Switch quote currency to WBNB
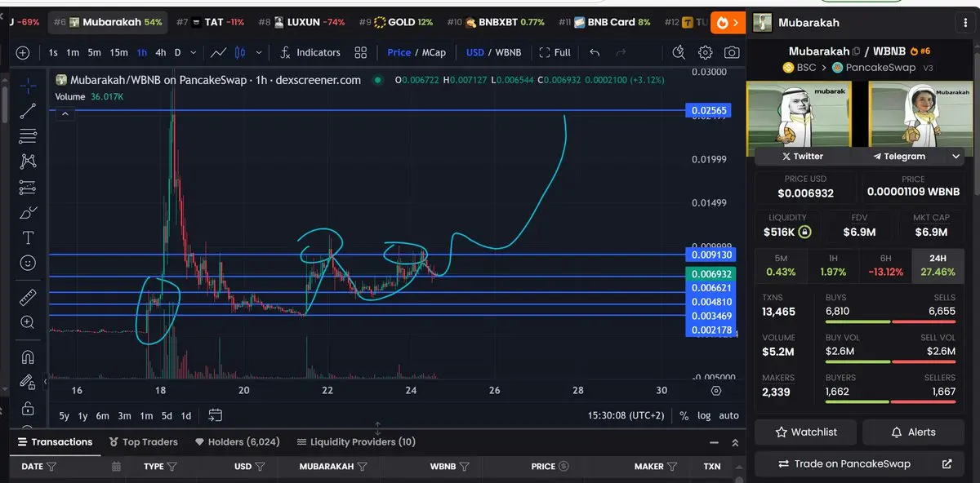Viewport: 980px width, 483px height. click(508, 52)
